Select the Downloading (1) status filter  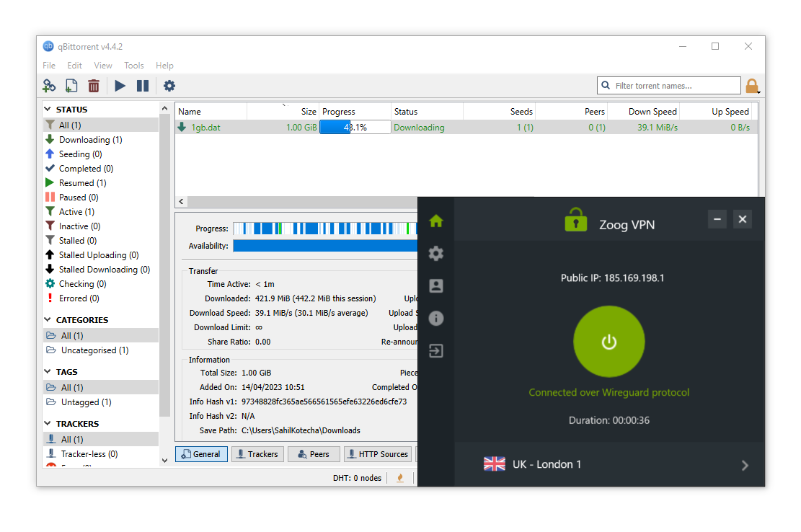[101, 139]
